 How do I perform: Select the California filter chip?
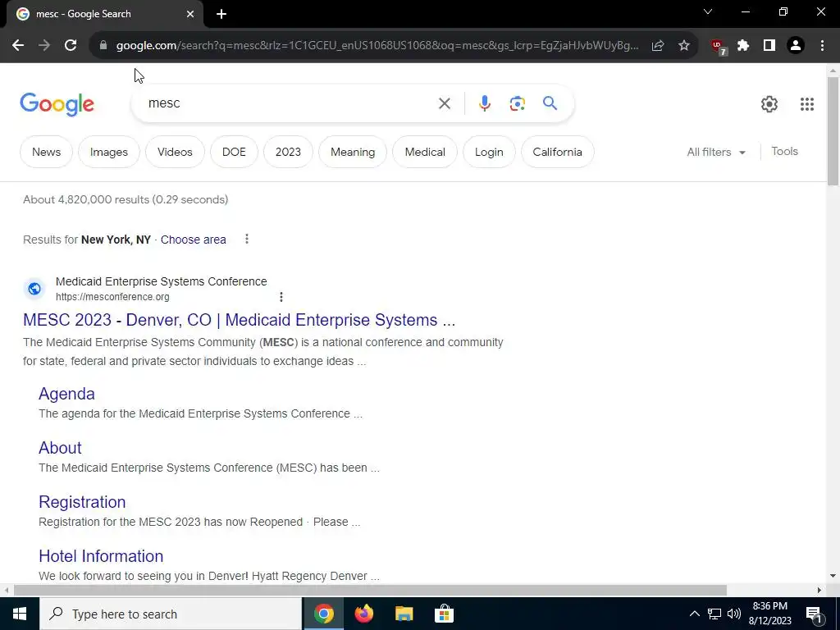point(557,152)
